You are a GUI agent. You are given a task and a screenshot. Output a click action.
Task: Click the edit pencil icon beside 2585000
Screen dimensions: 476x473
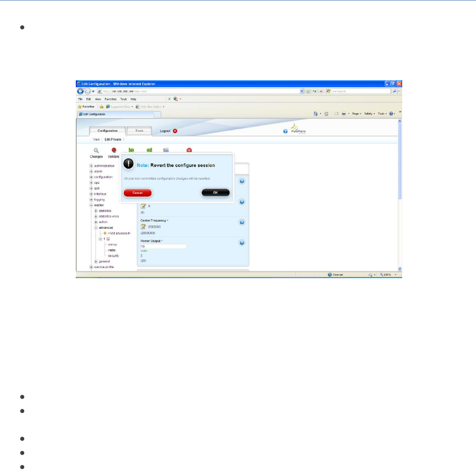[x=144, y=227]
